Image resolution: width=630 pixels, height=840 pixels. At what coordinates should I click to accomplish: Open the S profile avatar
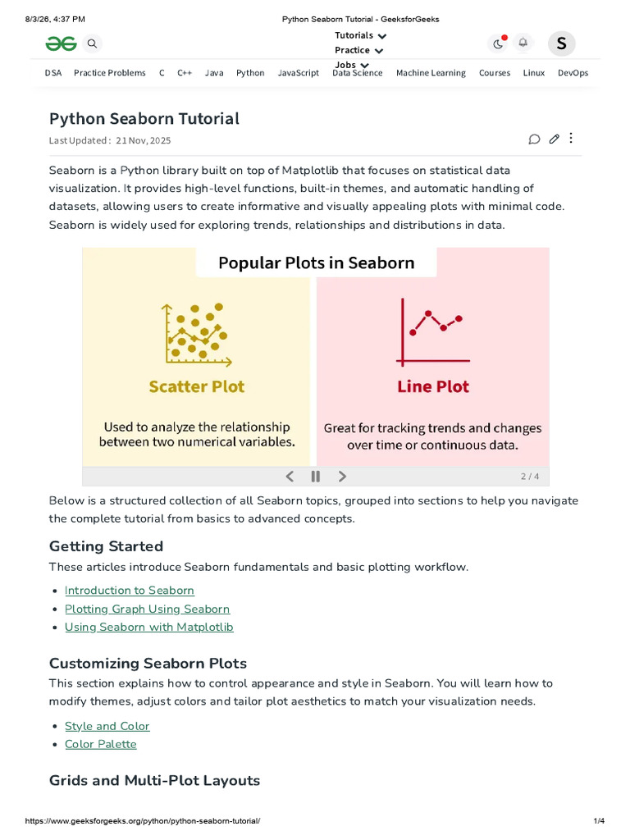[561, 43]
